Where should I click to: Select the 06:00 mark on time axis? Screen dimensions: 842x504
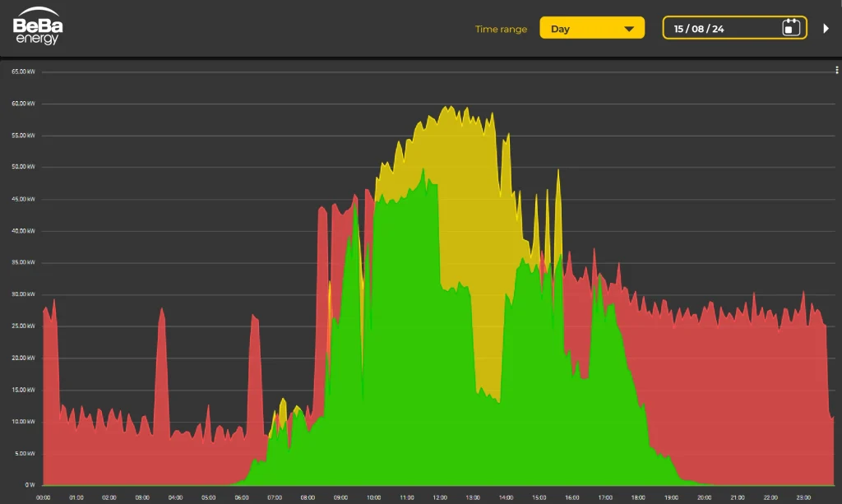pyautogui.click(x=242, y=497)
